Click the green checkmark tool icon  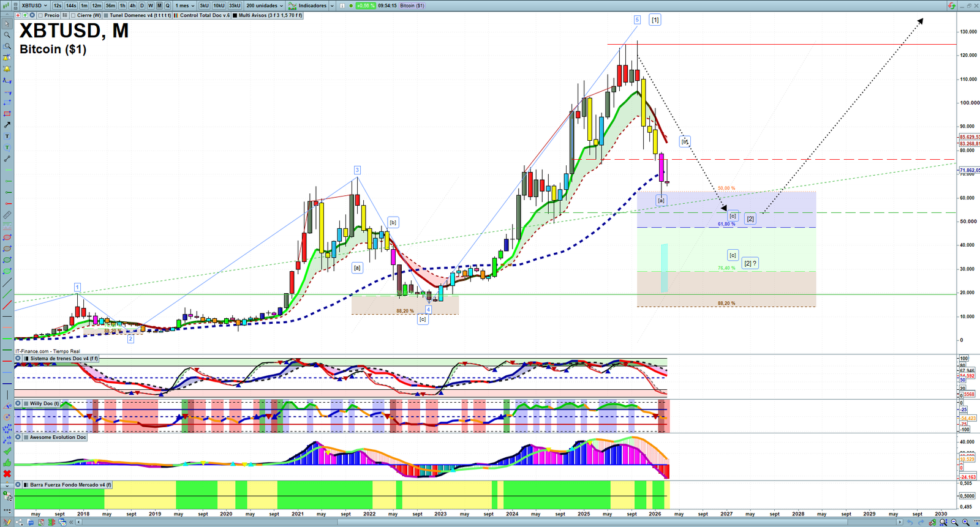7,452
